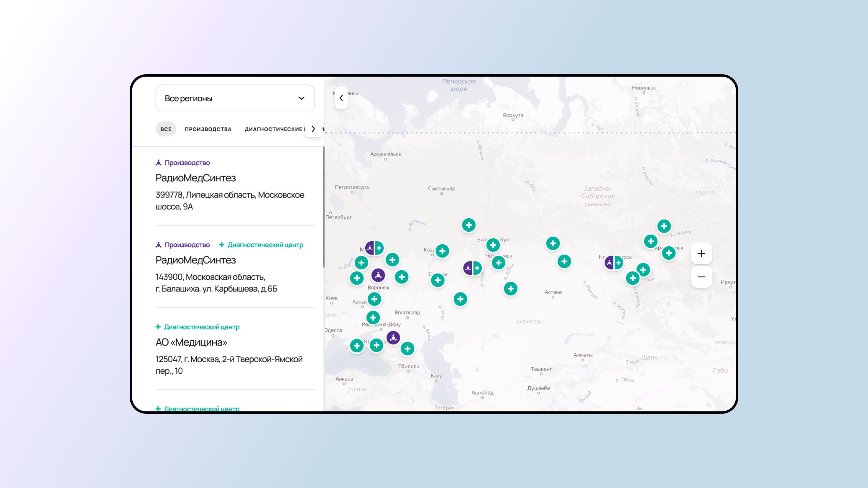Switch to the ДИАГНОСТИЧЕСКИЕ filter tab
The image size is (868, 488).
(274, 129)
